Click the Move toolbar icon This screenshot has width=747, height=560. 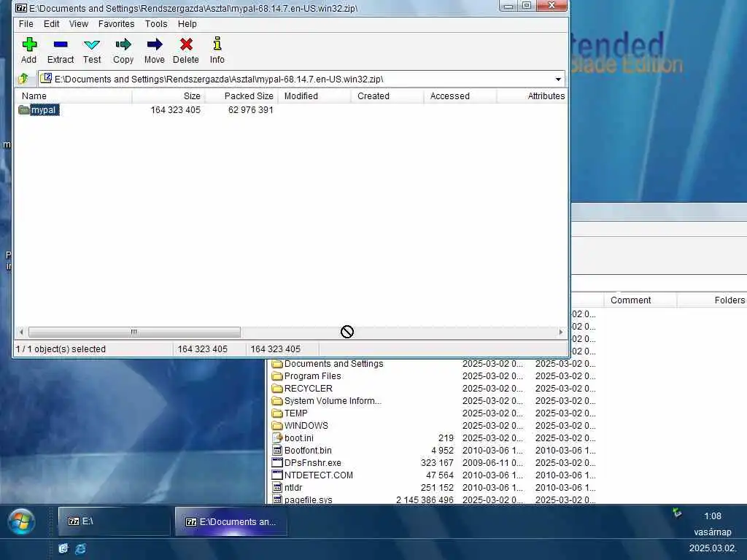[x=155, y=44]
